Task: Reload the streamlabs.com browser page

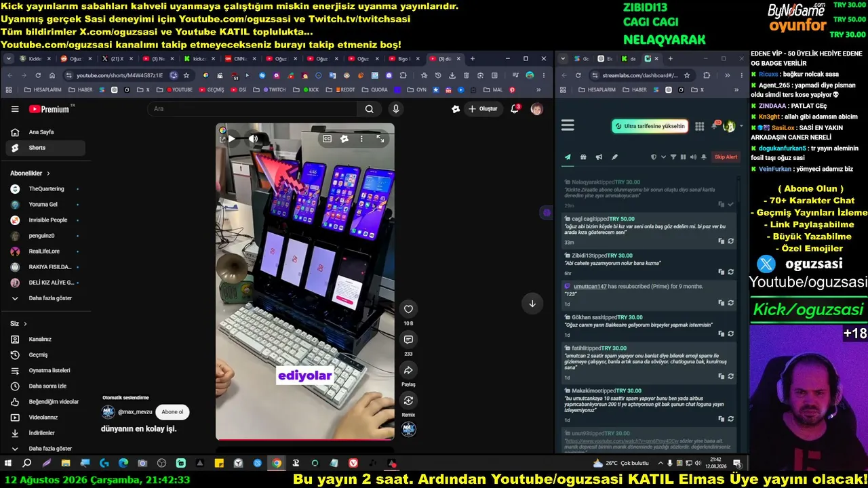Action: point(578,75)
